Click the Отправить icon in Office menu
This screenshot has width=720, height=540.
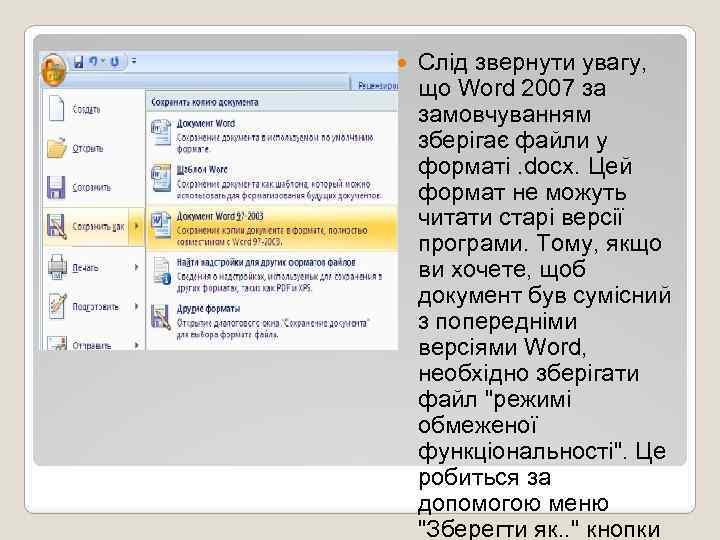click(57, 343)
